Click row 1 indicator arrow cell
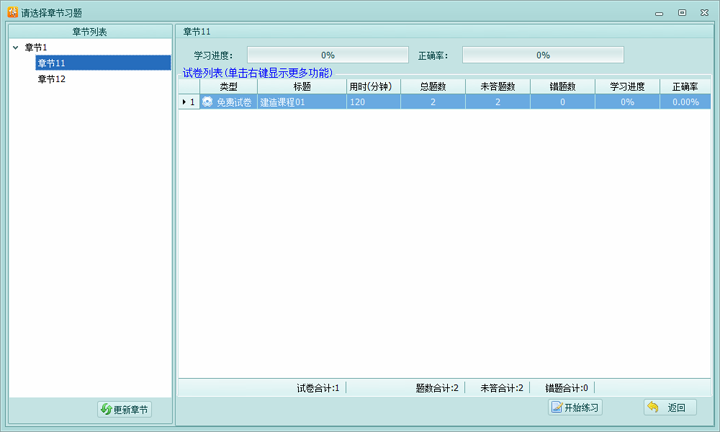 [x=188, y=102]
